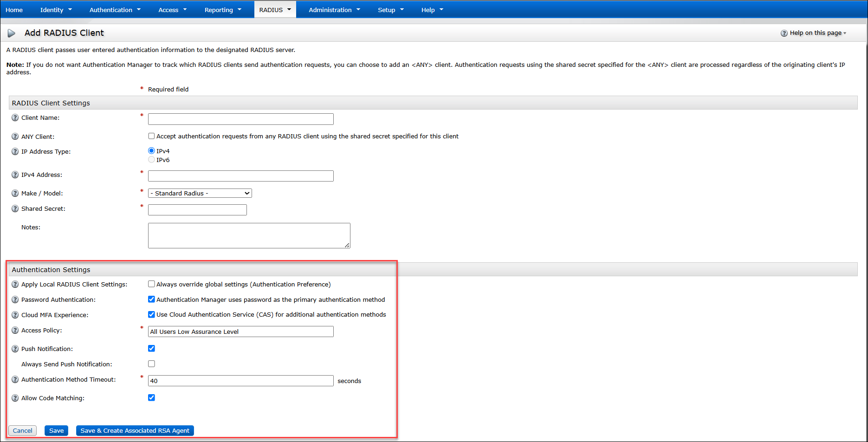Click the help icon next to Cloud MFA Experience

coord(15,315)
